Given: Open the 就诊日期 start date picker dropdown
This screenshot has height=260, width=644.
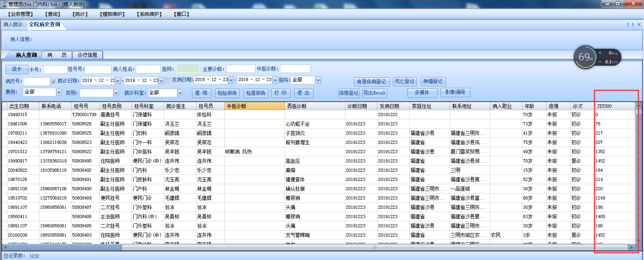Looking at the screenshot, I should point(118,81).
